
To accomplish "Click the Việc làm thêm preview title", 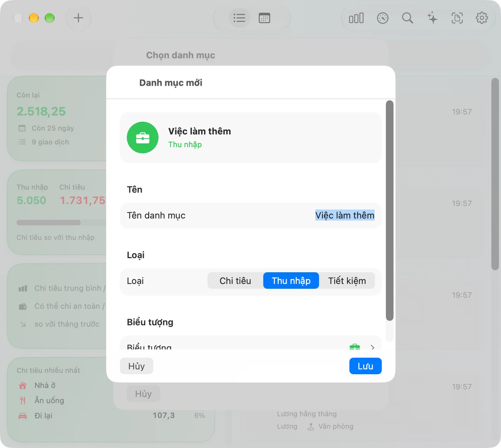I will point(200,131).
